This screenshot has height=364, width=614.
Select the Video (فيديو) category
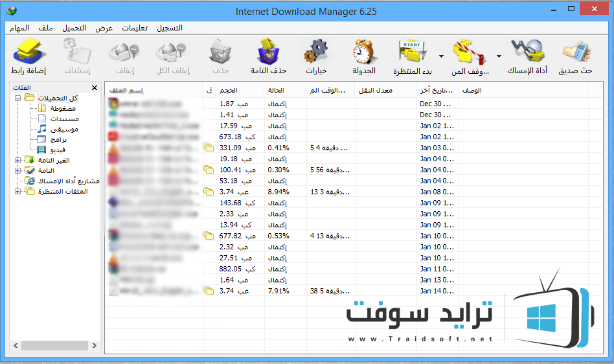coord(58,150)
